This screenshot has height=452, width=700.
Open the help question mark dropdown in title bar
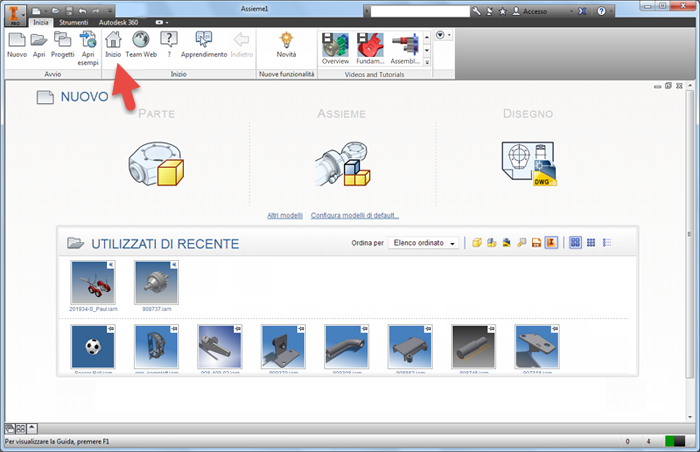click(x=611, y=11)
